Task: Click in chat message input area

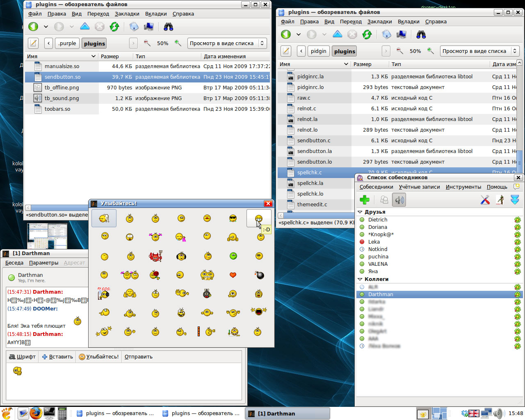Action: 123,381
